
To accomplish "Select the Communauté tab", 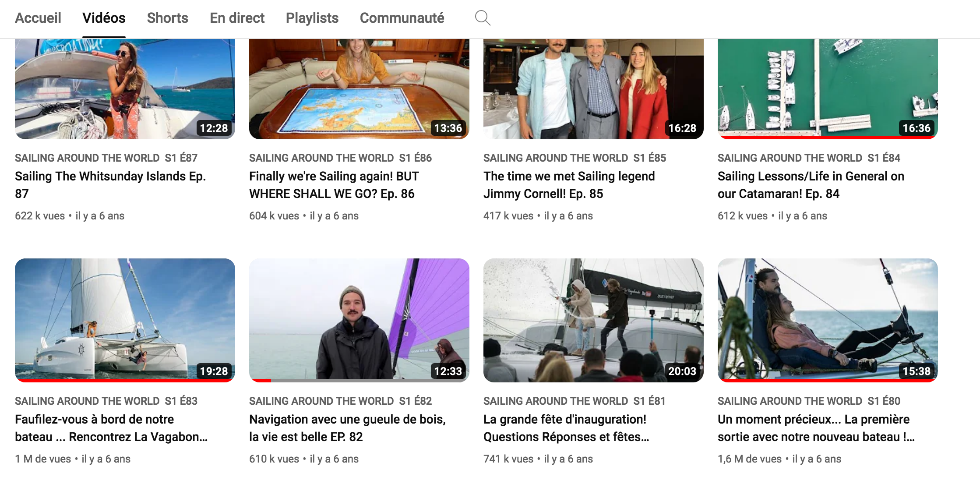I will pos(402,18).
